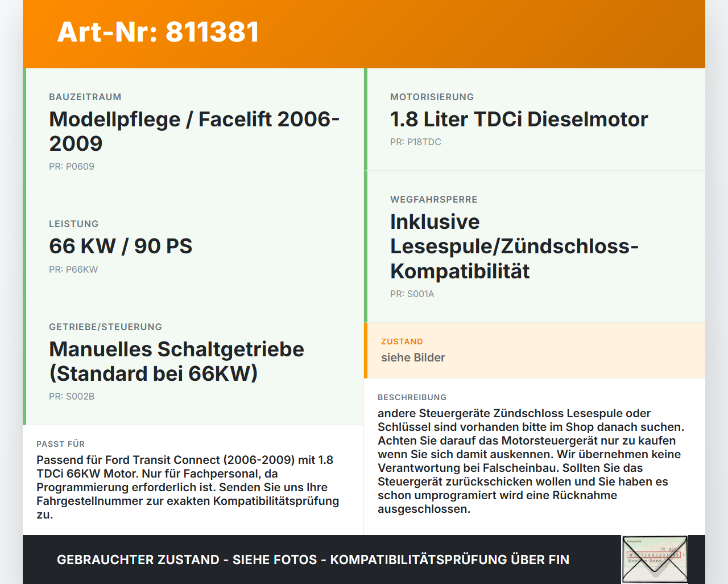
Task: Click the PR: P18TDC code
Action: [416, 142]
